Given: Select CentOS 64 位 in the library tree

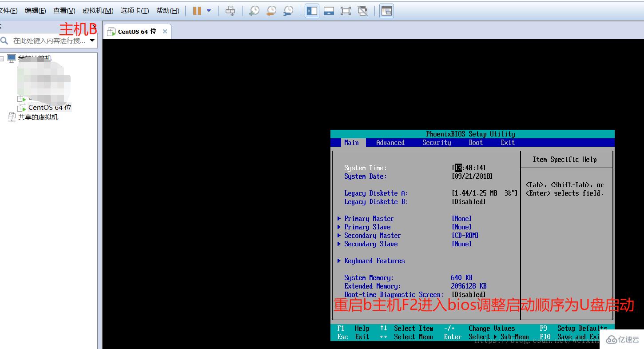Looking at the screenshot, I should [50, 108].
